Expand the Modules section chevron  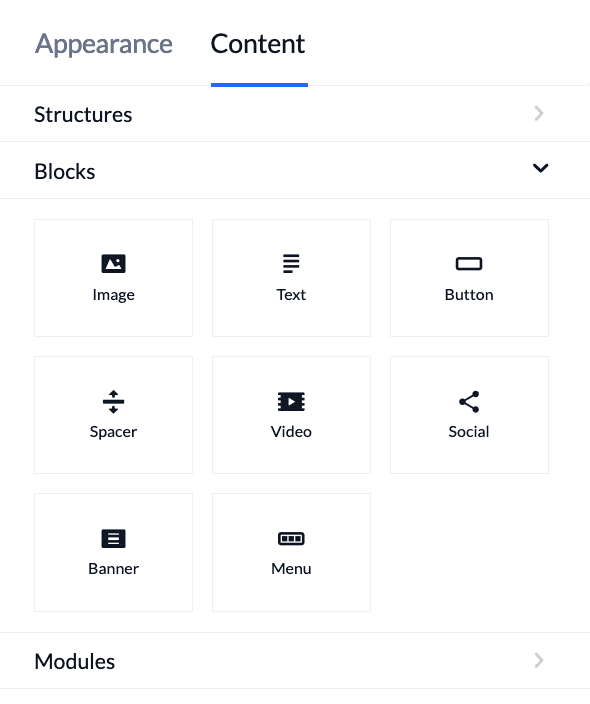(539, 660)
